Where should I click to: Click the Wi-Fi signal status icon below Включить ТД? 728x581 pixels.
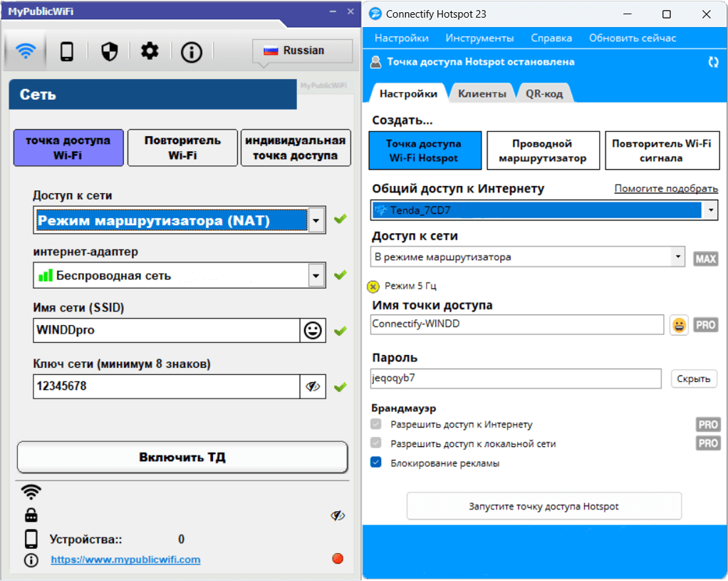click(x=31, y=492)
